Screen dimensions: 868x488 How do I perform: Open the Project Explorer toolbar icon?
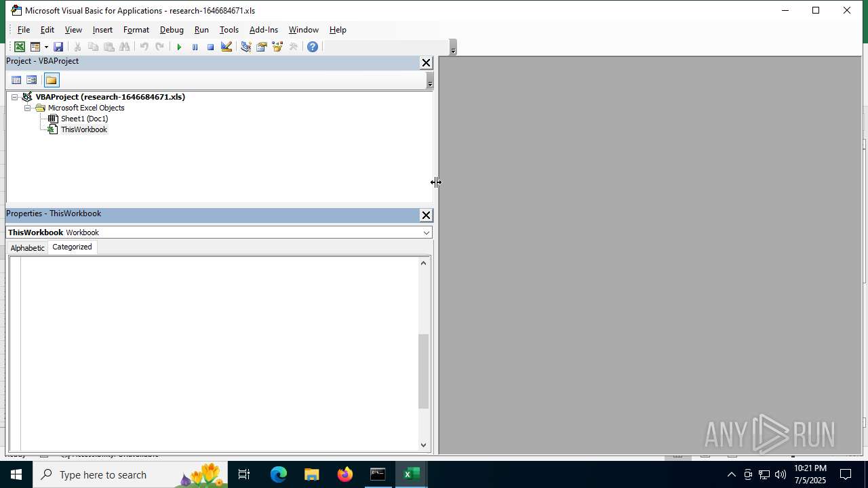(x=245, y=47)
